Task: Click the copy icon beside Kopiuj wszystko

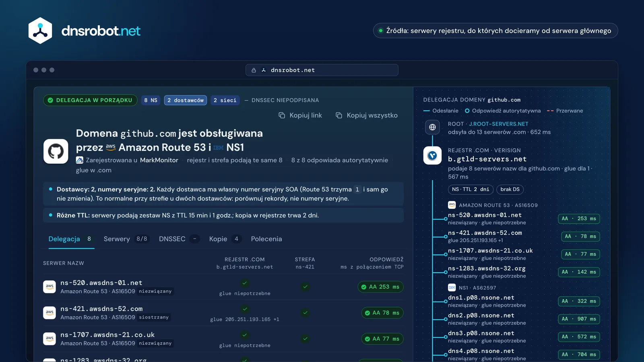Action: click(x=339, y=115)
